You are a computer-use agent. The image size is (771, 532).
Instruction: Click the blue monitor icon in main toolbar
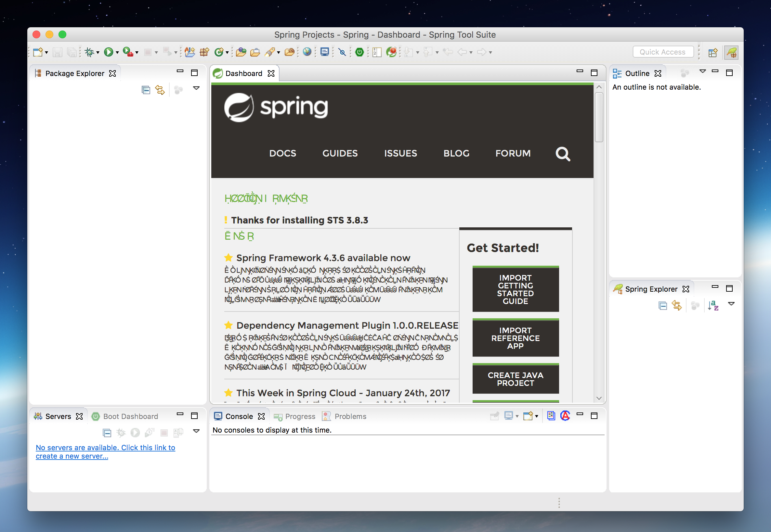tap(325, 52)
